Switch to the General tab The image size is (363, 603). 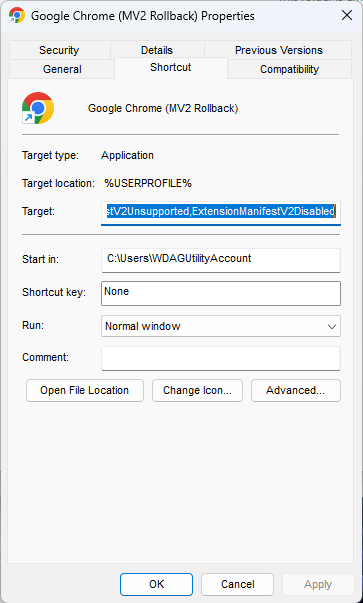[62, 69]
